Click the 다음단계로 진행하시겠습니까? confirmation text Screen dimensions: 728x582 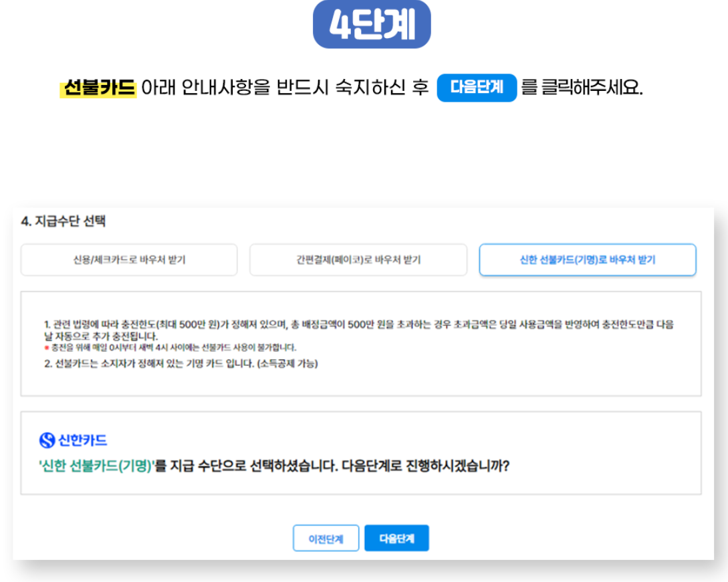(x=425, y=466)
